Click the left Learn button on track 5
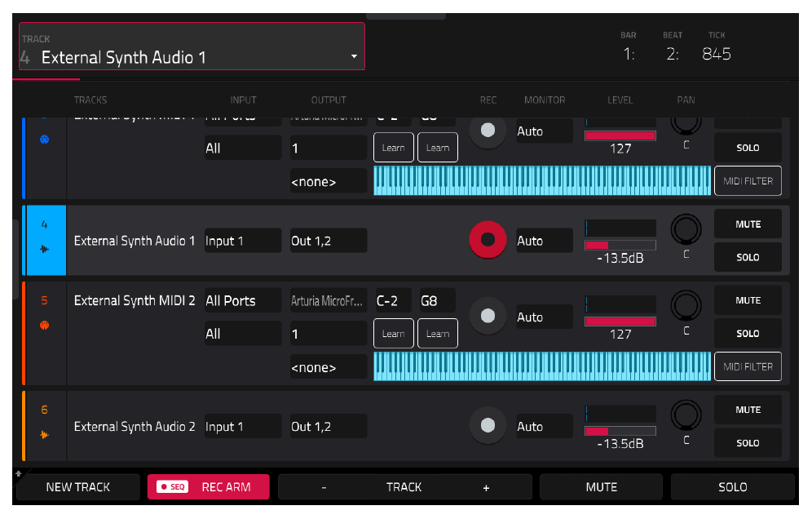The width and height of the screenshot is (812, 519). point(394,334)
